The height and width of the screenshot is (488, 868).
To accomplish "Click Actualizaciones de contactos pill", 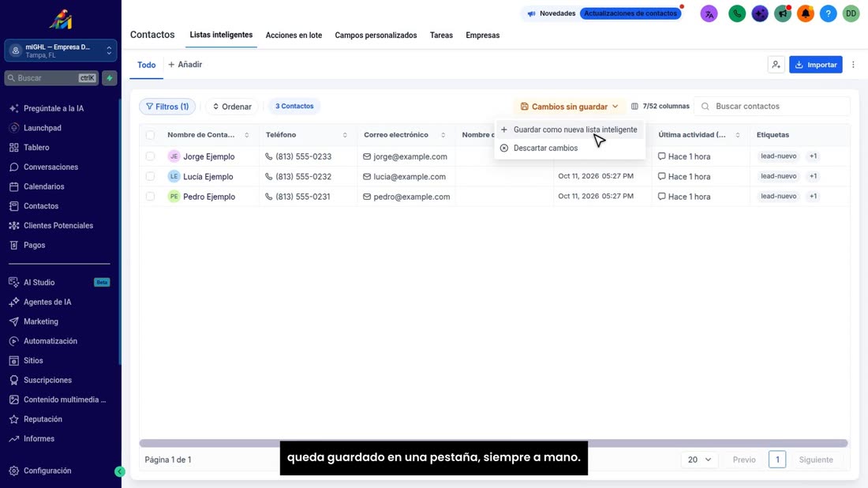I will (x=630, y=13).
